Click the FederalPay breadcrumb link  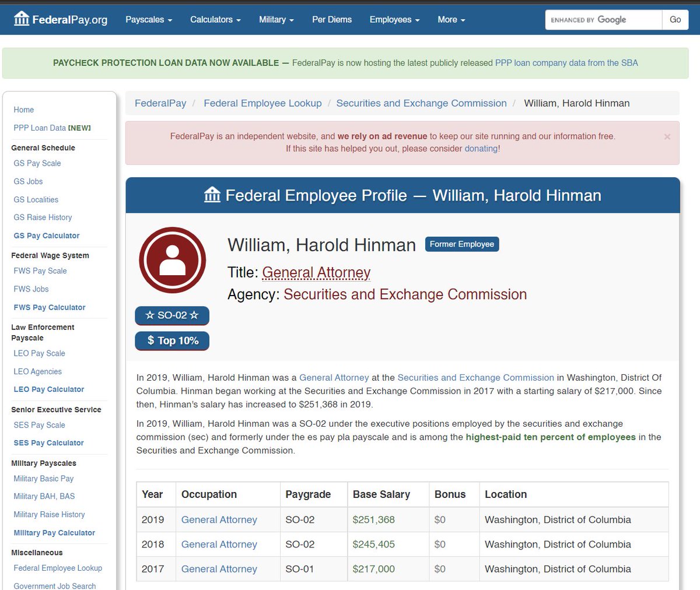point(160,103)
